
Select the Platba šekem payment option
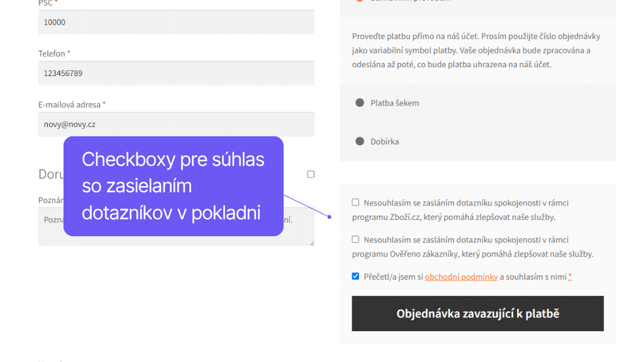359,102
